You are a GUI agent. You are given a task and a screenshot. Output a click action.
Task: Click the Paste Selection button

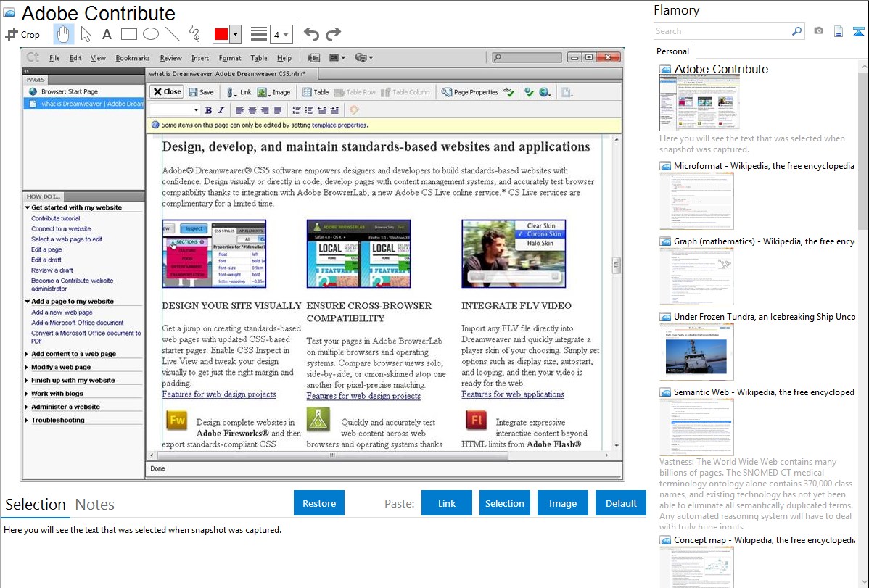tap(504, 503)
